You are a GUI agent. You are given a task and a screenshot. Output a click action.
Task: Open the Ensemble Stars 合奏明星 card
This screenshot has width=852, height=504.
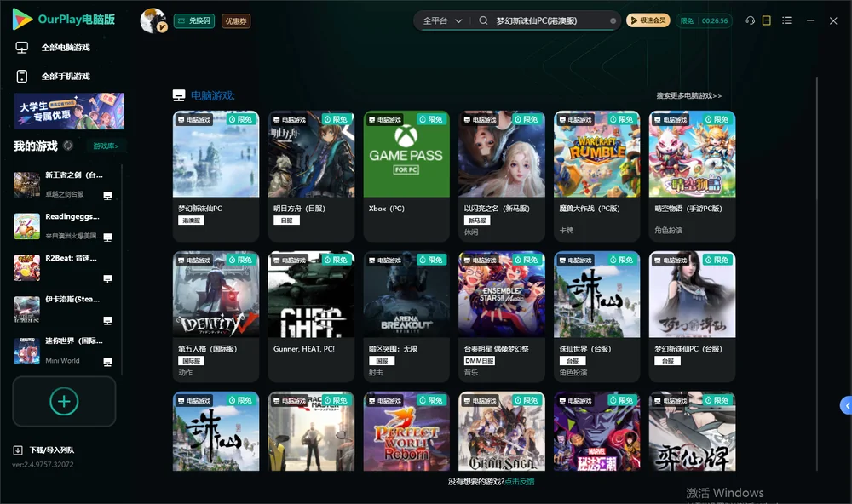502,317
